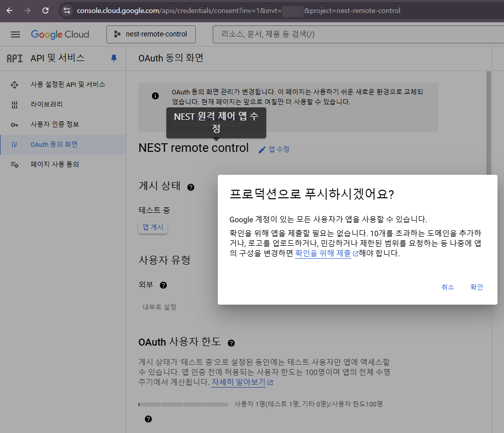This screenshot has width=504, height=433.
Task: Click the 'OAuth 동의 화면' page heading
Action: tap(171, 58)
